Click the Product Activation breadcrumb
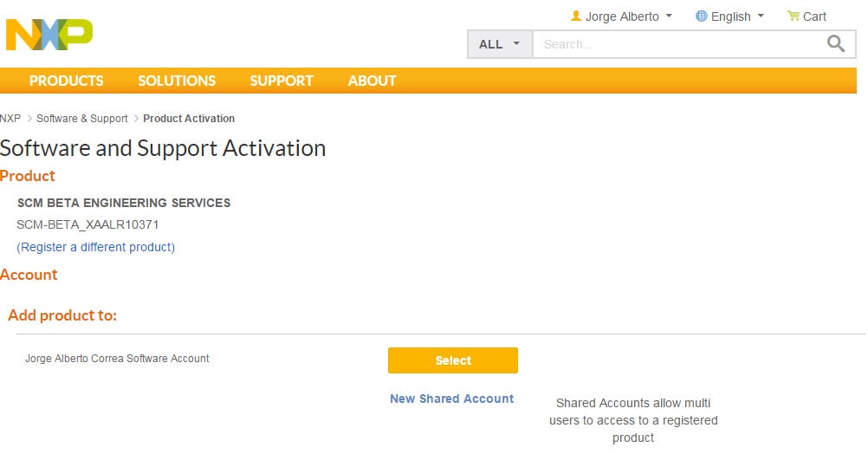The height and width of the screenshot is (454, 868). pos(189,119)
